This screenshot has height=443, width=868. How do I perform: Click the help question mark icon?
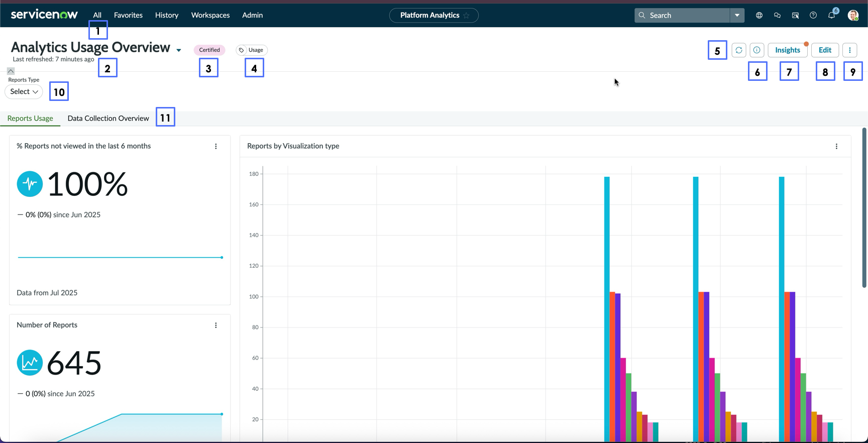click(813, 15)
